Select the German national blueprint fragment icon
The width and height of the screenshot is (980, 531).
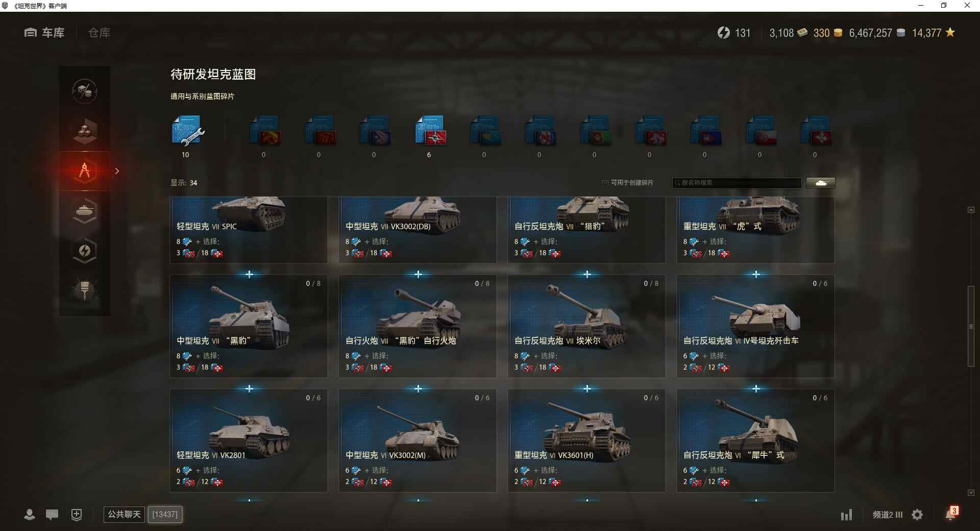[430, 131]
